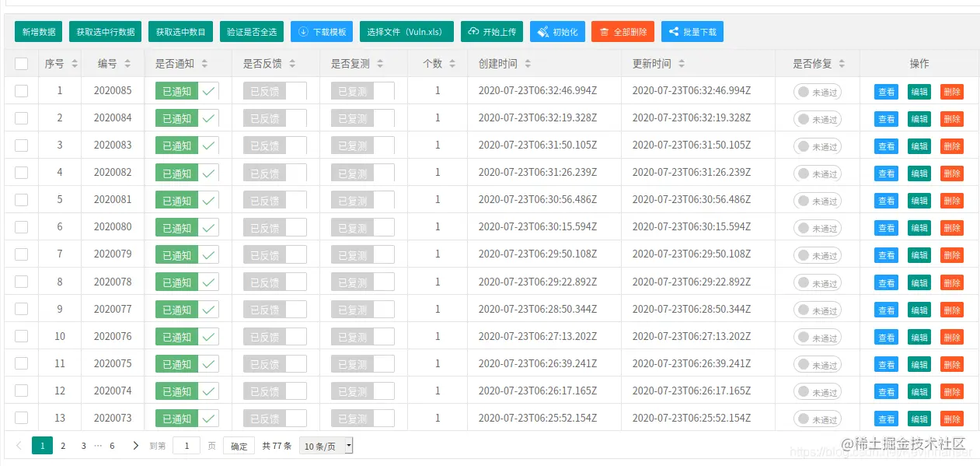
Task: Open the 10条/页 page size dropdown
Action: 326,446
